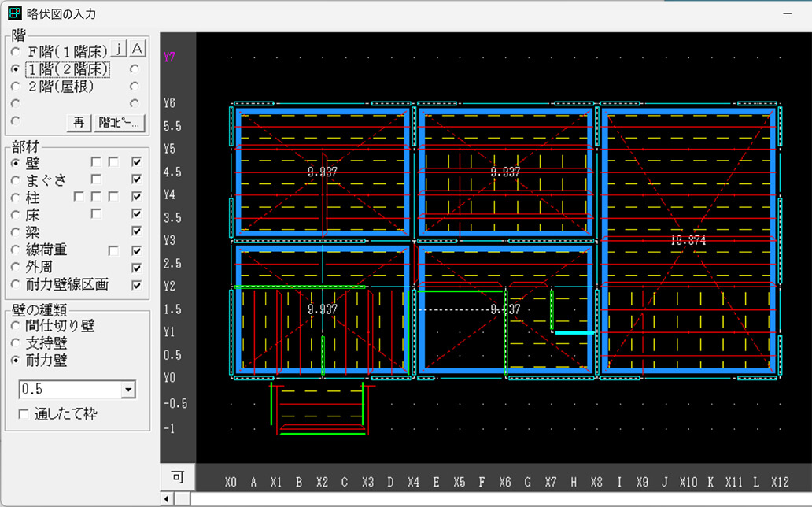Choose the 梁 member type
Image resolution: width=812 pixels, height=507 pixels.
tap(17, 232)
